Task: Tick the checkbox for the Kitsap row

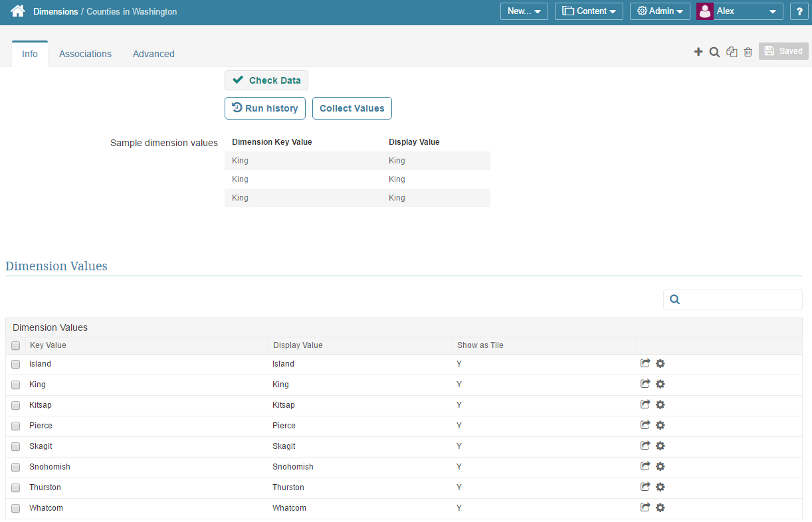Action: [15, 405]
